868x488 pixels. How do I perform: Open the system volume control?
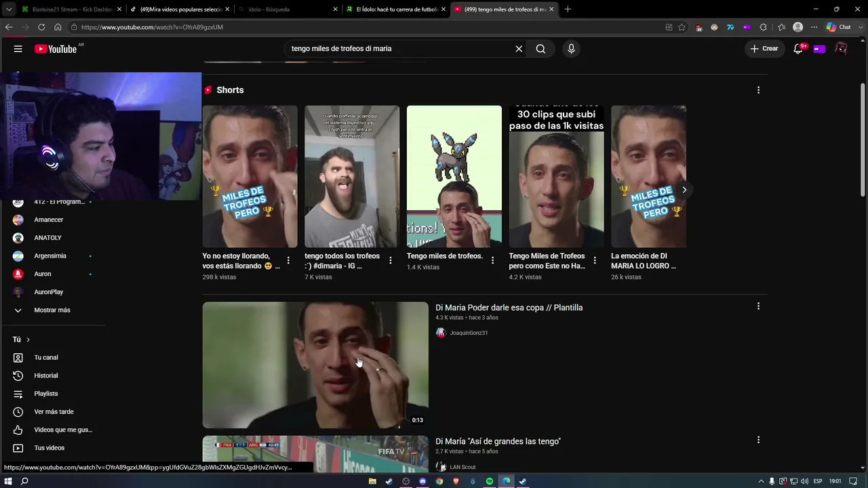804,481
